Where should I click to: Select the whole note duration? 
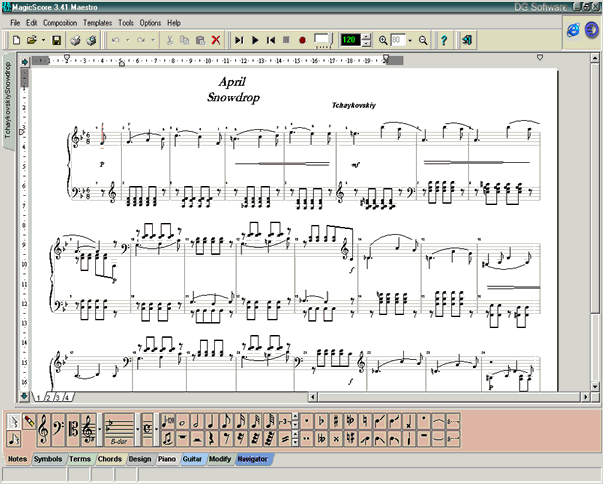(x=182, y=422)
